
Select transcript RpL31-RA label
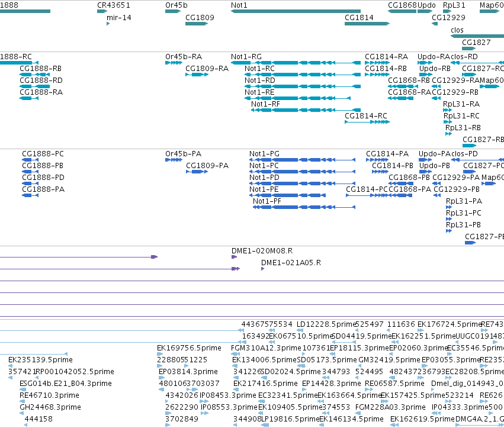461,104
